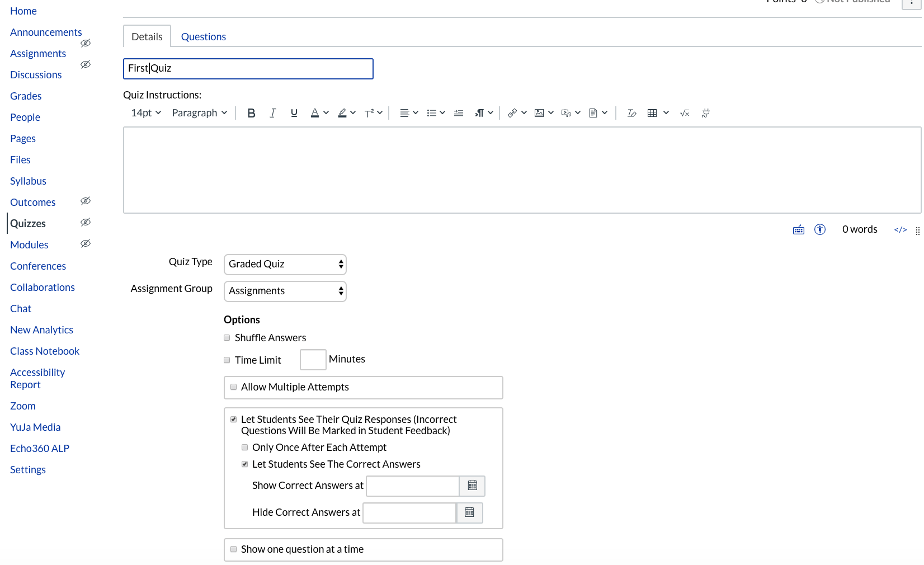Apply bold formatting in the instructions toolbar
This screenshot has width=924, height=565.
(251, 112)
